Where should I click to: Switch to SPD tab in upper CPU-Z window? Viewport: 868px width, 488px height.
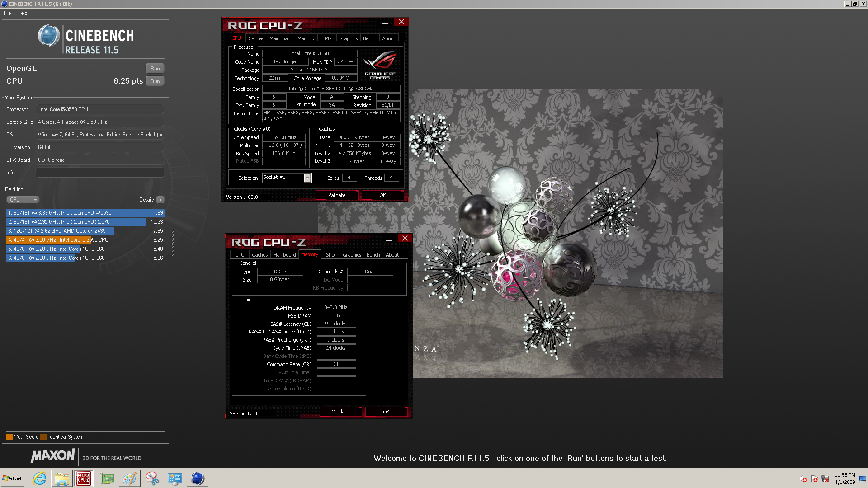pos(327,38)
